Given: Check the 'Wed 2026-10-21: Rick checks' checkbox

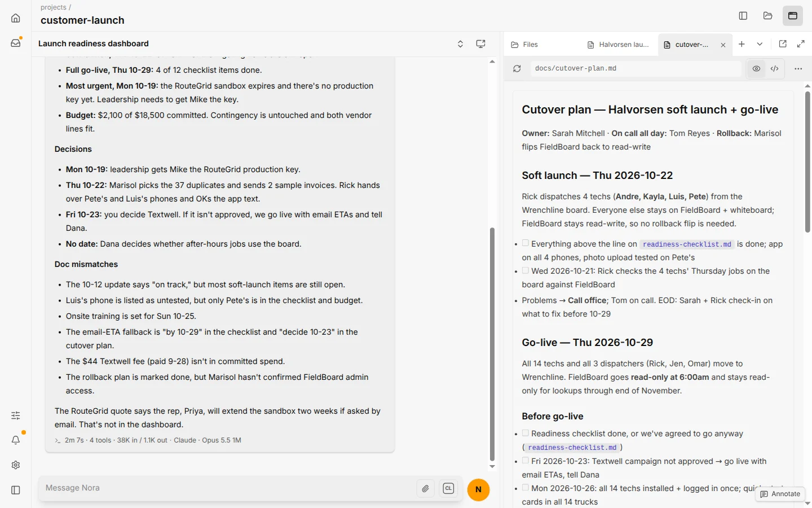Looking at the screenshot, I should tap(526, 270).
